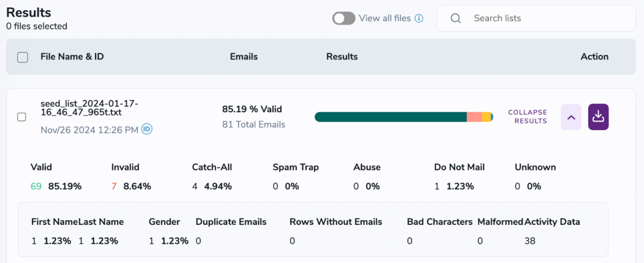
Task: Click the COLLAPSE RESULTS text link
Action: (x=527, y=117)
